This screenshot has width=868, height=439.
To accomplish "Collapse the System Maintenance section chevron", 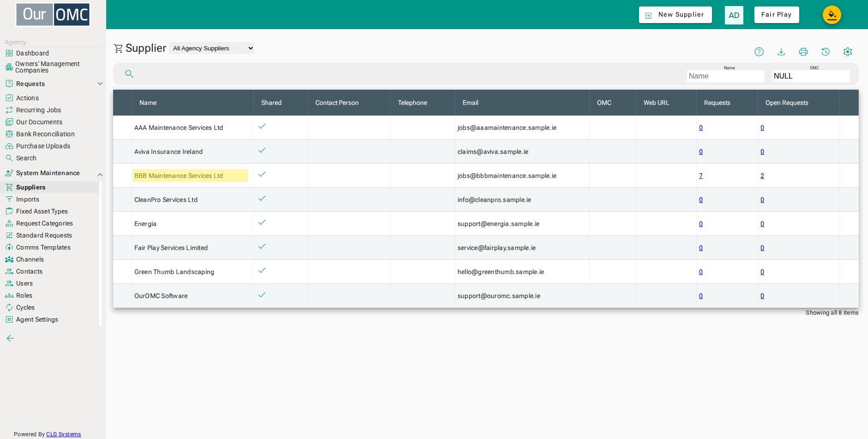I will [100, 175].
